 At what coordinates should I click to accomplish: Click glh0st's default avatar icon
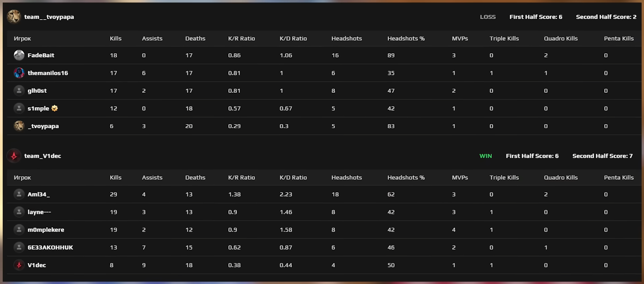(19, 90)
